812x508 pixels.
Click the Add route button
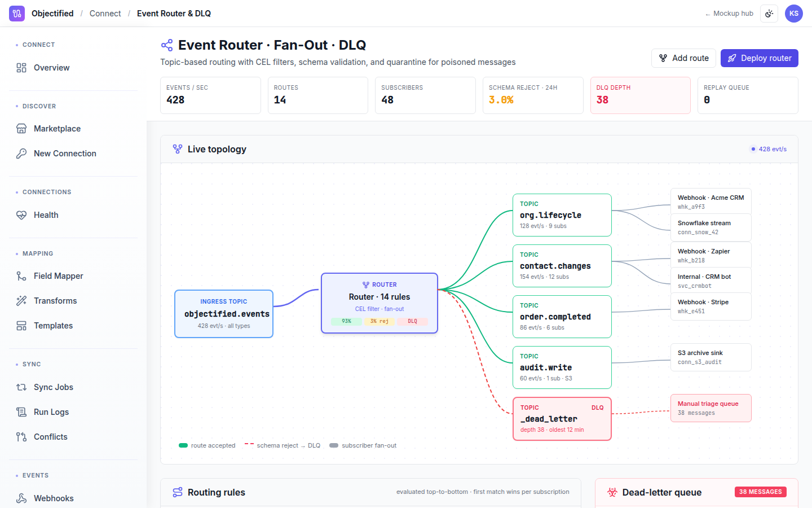tap(683, 58)
